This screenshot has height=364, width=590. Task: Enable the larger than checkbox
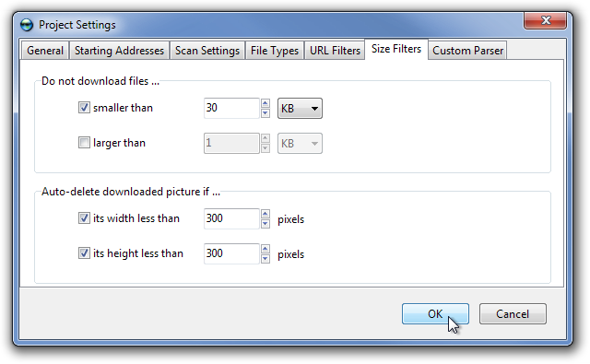tap(84, 143)
